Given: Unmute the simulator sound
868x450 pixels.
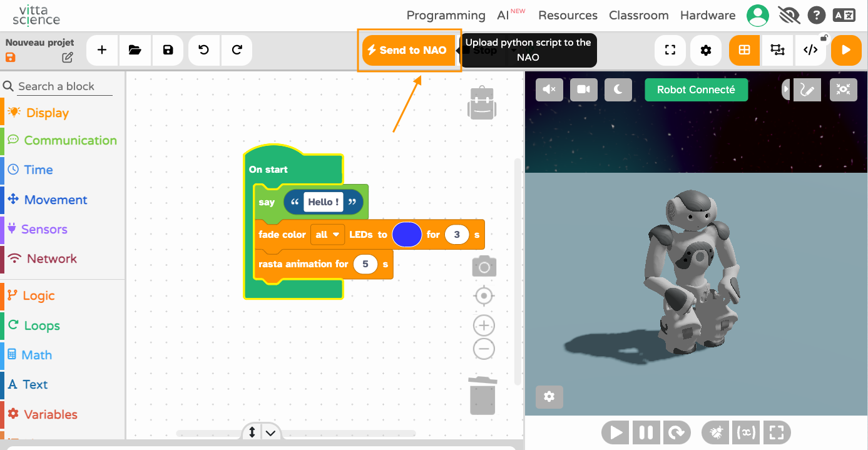Looking at the screenshot, I should 549,89.
